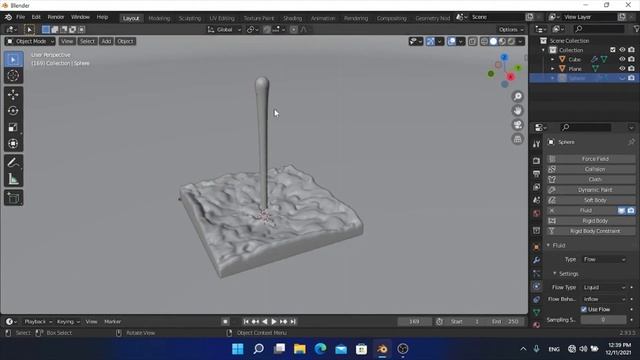This screenshot has width=640, height=360.
Task: Open the Scene properties tab
Action: [x=536, y=200]
